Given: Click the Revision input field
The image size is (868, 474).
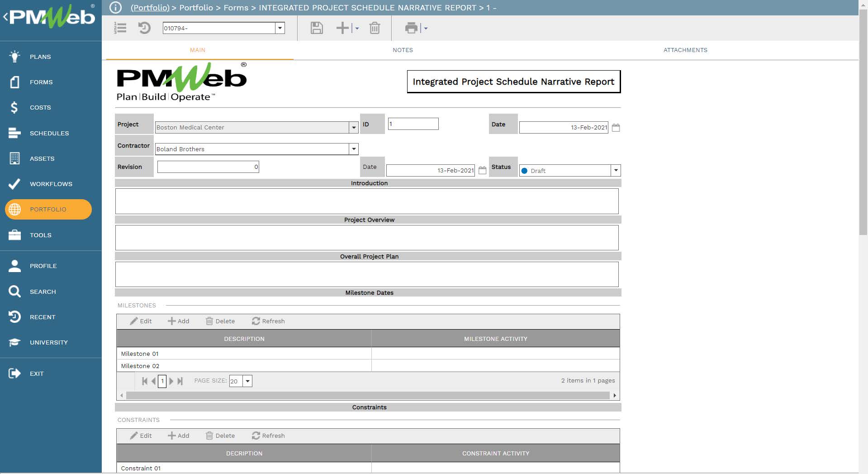Looking at the screenshot, I should point(208,167).
